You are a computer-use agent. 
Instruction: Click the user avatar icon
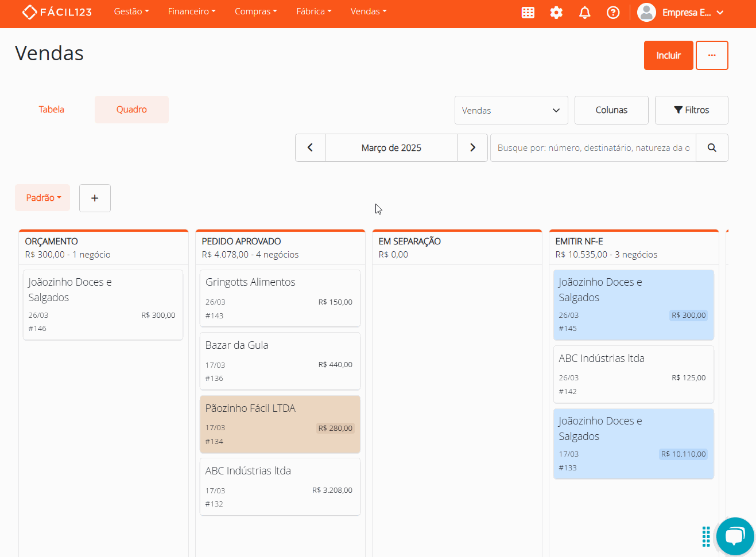[646, 13]
